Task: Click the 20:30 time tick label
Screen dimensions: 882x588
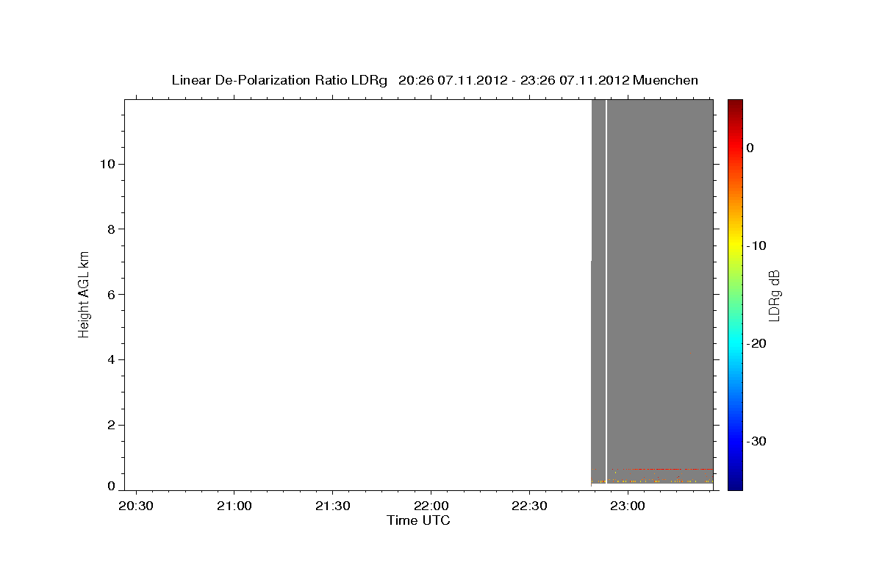Action: [x=136, y=506]
